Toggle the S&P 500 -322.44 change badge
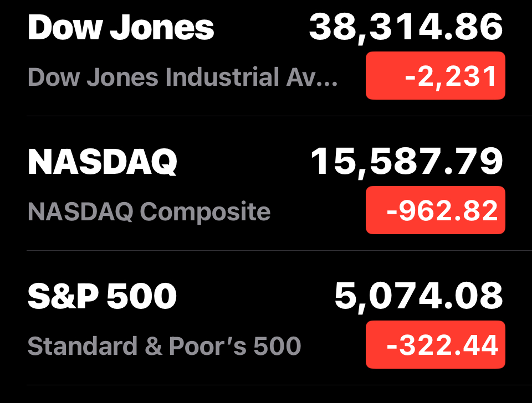Image resolution: width=532 pixels, height=403 pixels. coord(435,345)
